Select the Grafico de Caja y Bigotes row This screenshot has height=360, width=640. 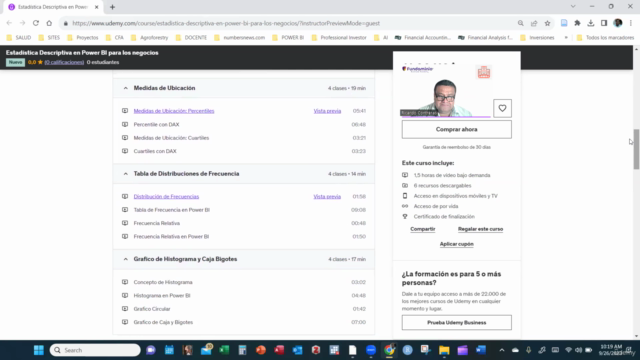(244, 322)
